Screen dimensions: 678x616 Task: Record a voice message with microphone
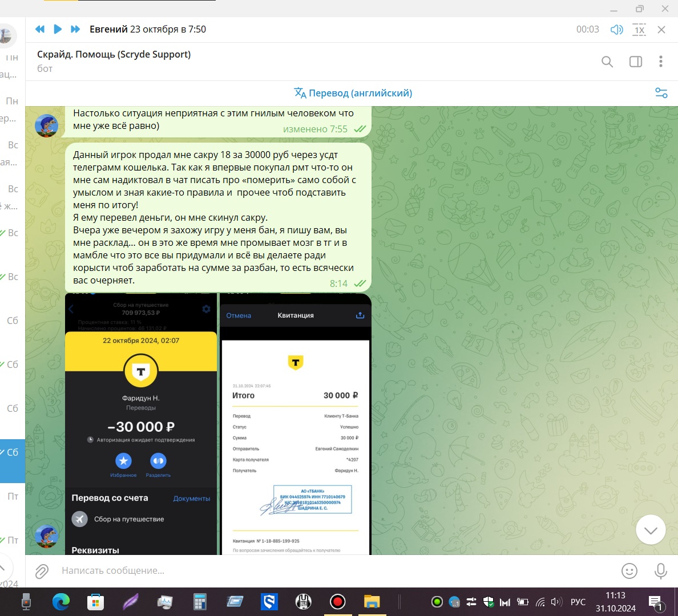(x=660, y=571)
